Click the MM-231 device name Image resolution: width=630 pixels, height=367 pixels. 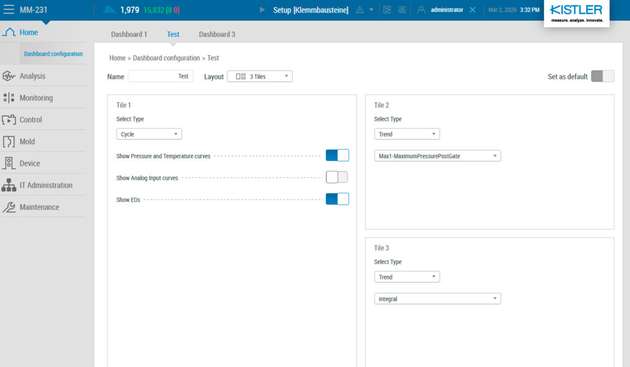pos(33,9)
